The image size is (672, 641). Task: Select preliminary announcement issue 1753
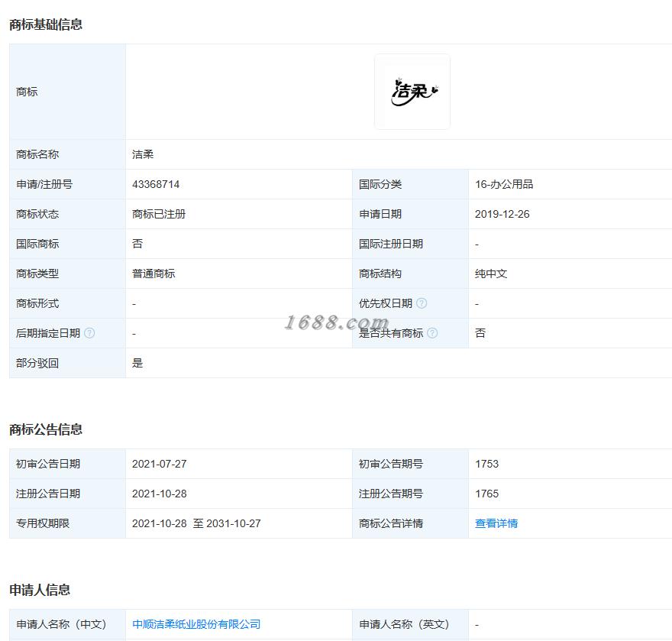pos(487,464)
